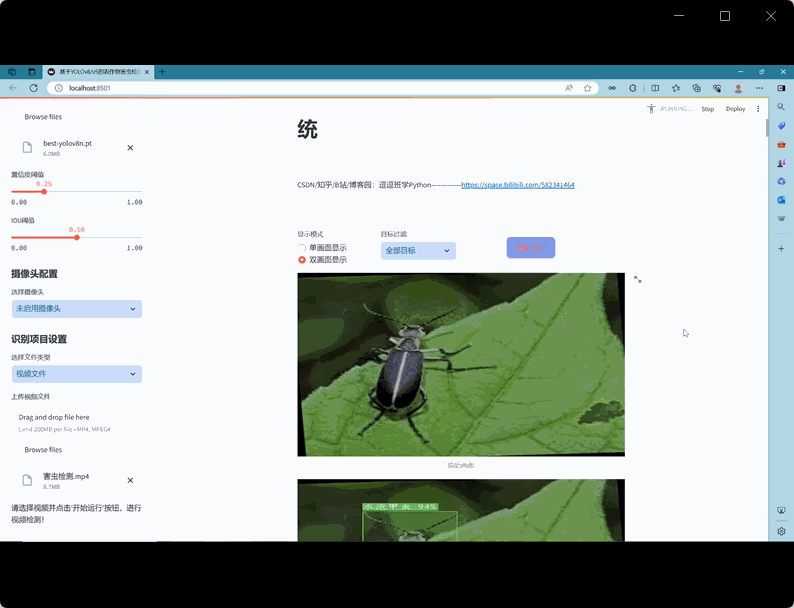Click the blue run button

click(531, 248)
